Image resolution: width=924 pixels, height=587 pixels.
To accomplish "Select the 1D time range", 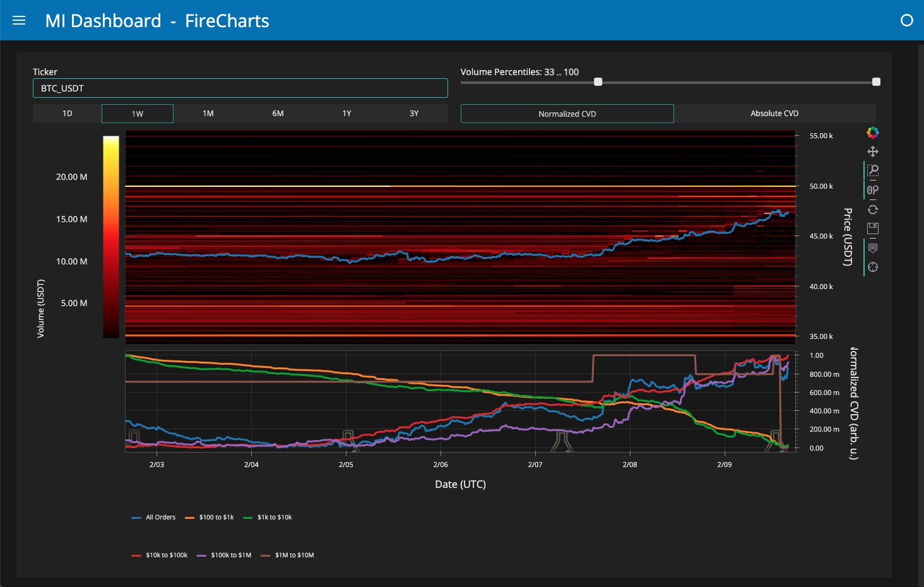I will [68, 114].
